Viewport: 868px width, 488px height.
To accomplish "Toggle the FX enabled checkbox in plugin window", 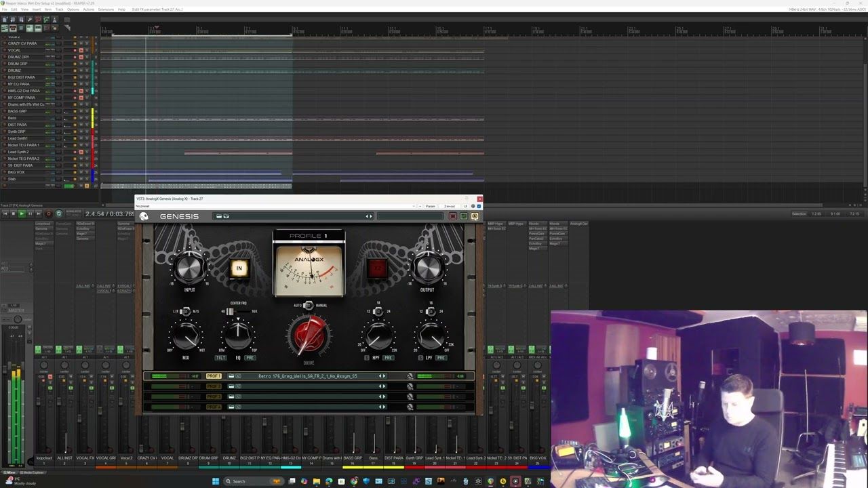I will (479, 206).
